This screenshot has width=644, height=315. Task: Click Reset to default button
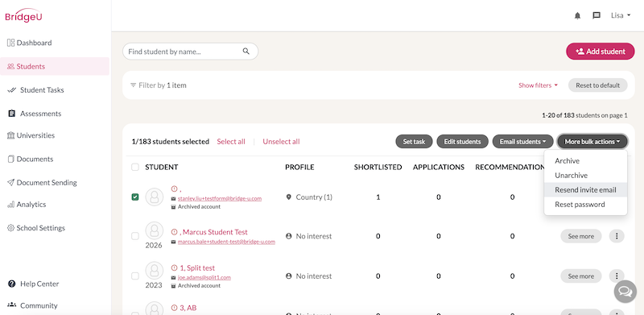pyautogui.click(x=597, y=85)
